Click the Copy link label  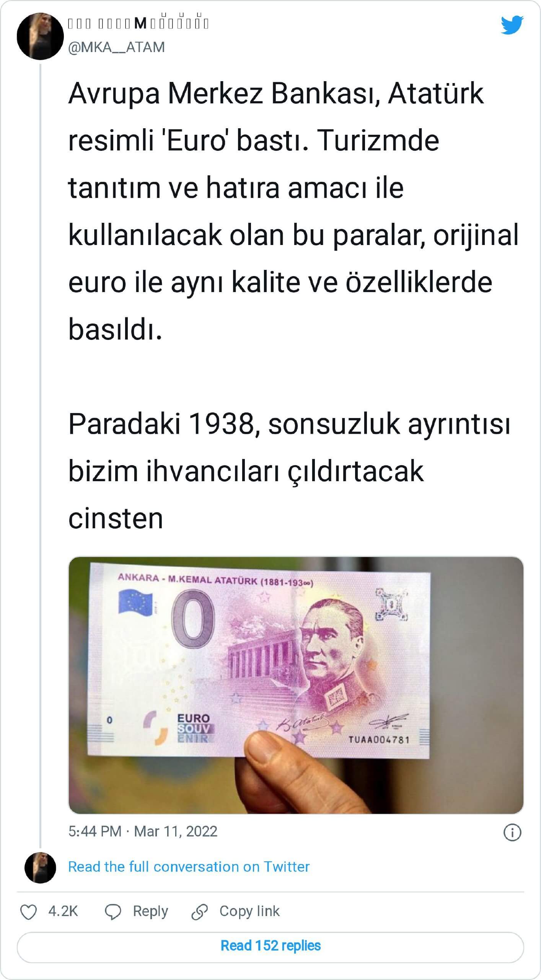pyautogui.click(x=249, y=911)
